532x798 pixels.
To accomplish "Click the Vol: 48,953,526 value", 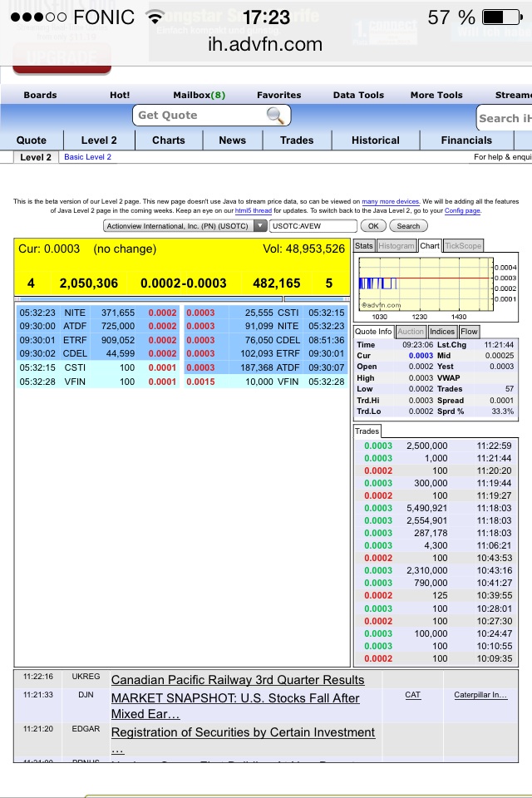I will tap(304, 249).
